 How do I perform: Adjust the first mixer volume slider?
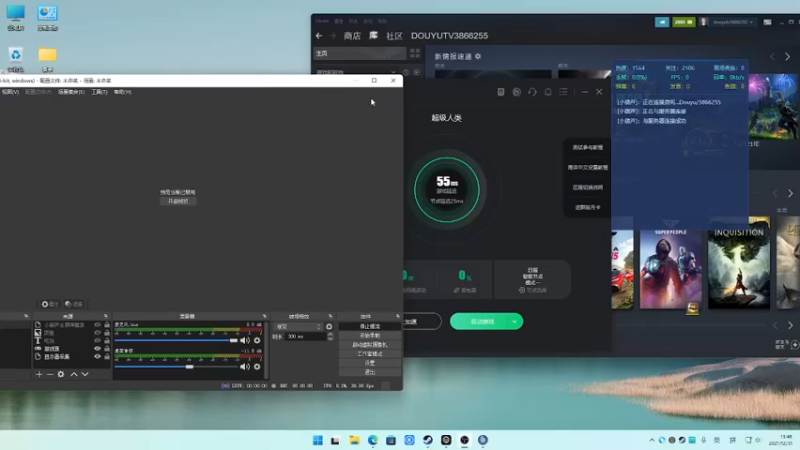(x=176, y=340)
